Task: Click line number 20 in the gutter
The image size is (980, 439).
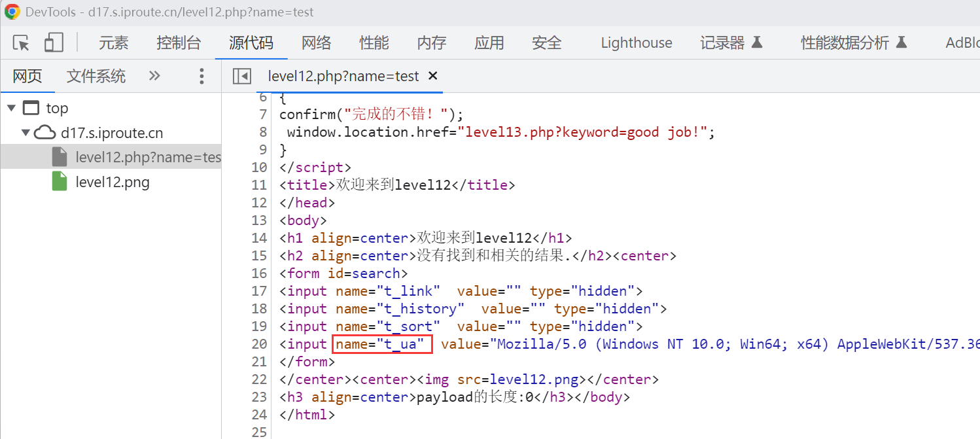Action: 259,344
